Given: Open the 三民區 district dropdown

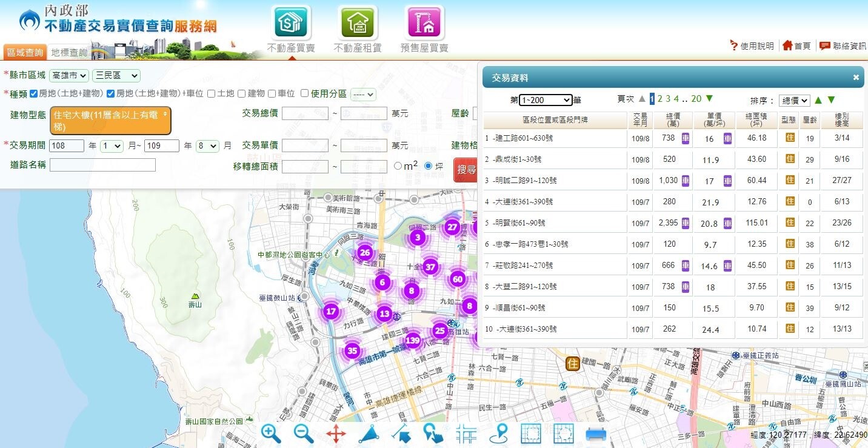Looking at the screenshot, I should click(116, 76).
